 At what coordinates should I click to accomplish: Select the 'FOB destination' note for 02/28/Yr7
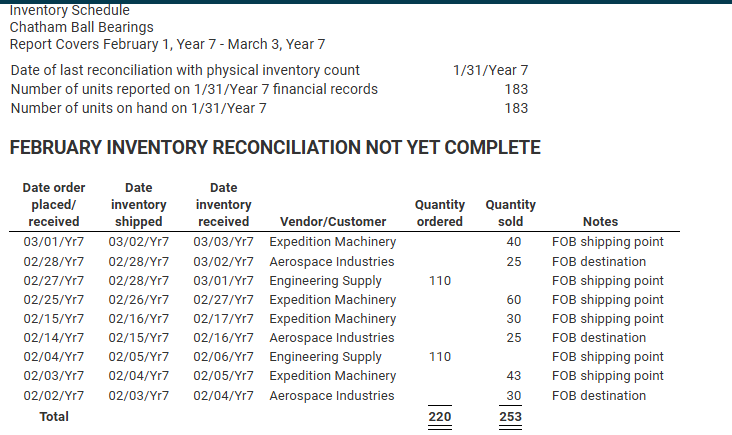pyautogui.click(x=599, y=261)
